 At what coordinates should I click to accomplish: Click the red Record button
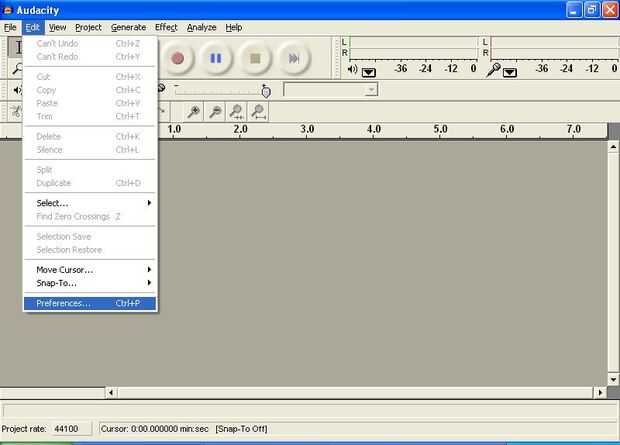178,59
